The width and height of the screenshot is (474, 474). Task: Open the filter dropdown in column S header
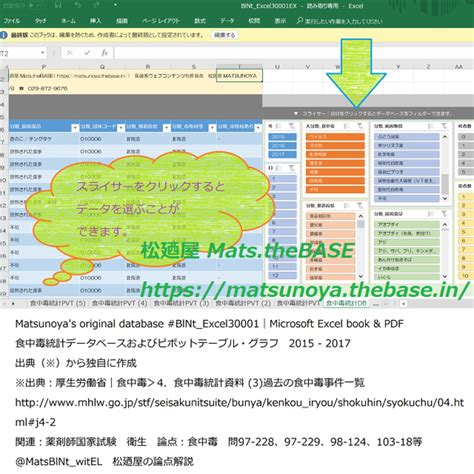(212, 128)
